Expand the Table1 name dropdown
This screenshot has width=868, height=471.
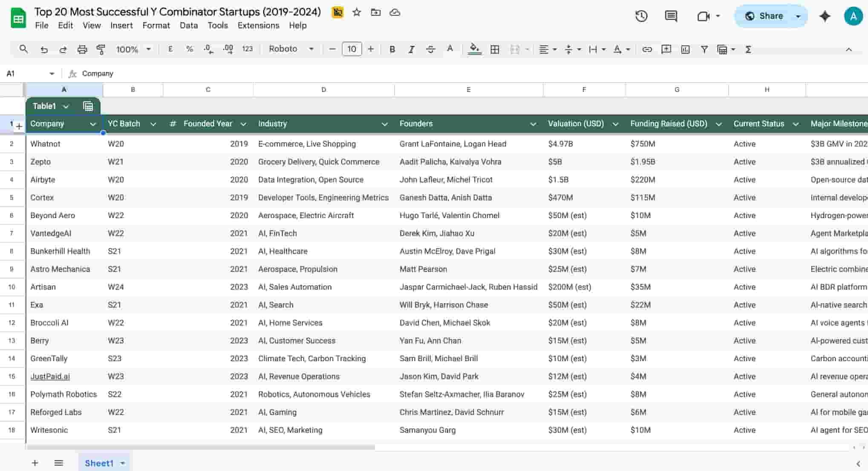[66, 106]
